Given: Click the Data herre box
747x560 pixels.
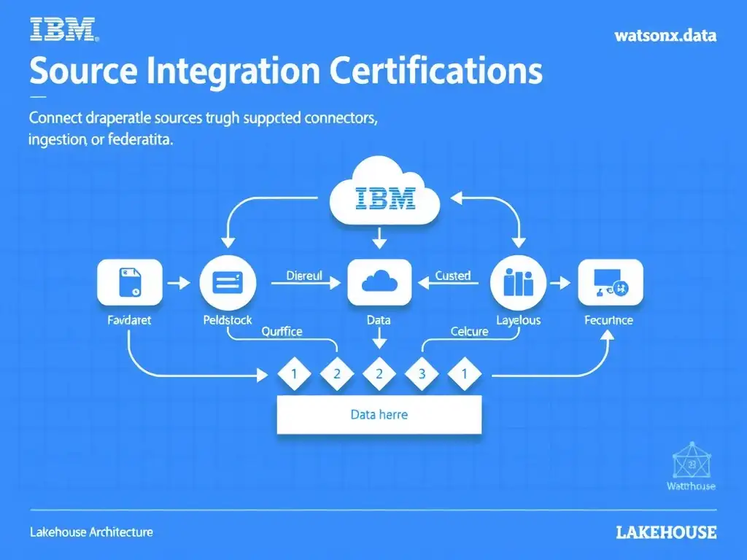Looking at the screenshot, I should pyautogui.click(x=379, y=415).
